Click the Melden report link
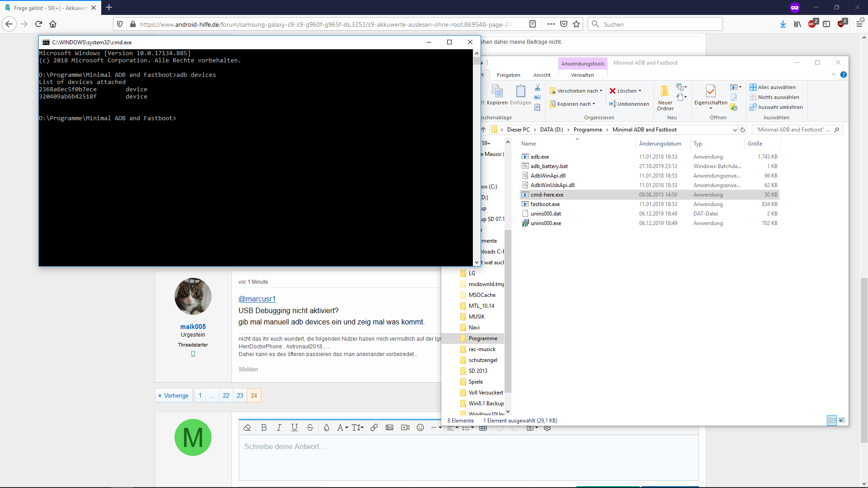 pyautogui.click(x=249, y=369)
